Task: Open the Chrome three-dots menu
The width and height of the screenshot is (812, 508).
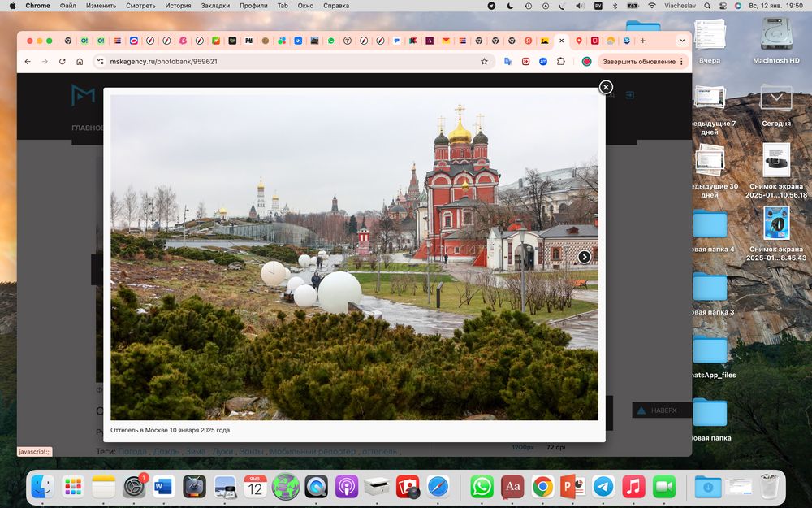Action: tap(682, 61)
